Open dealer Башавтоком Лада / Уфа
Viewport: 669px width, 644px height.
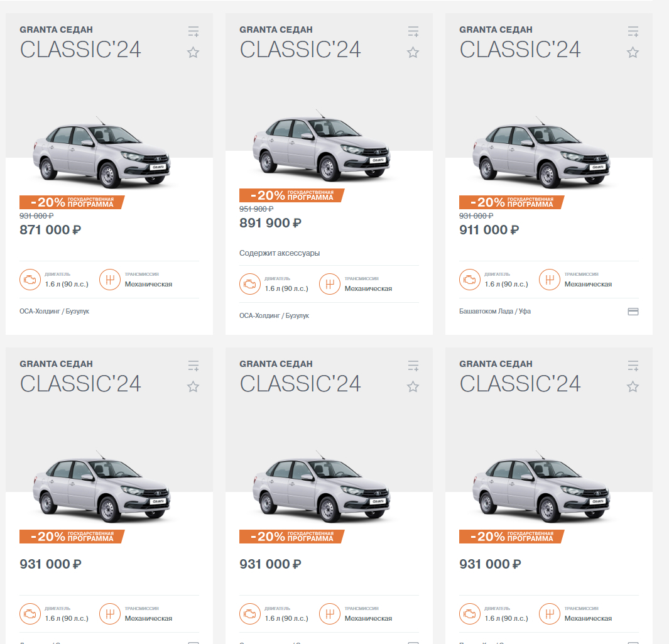(x=495, y=311)
